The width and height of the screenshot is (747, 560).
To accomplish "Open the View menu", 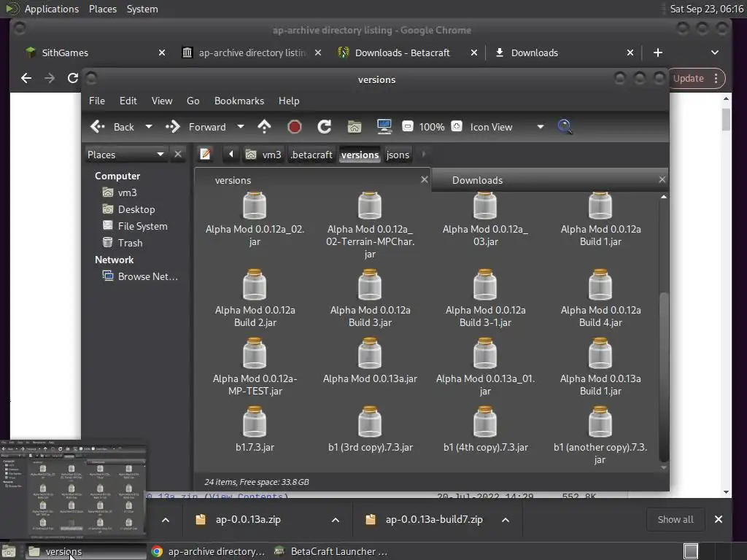I will point(162,101).
